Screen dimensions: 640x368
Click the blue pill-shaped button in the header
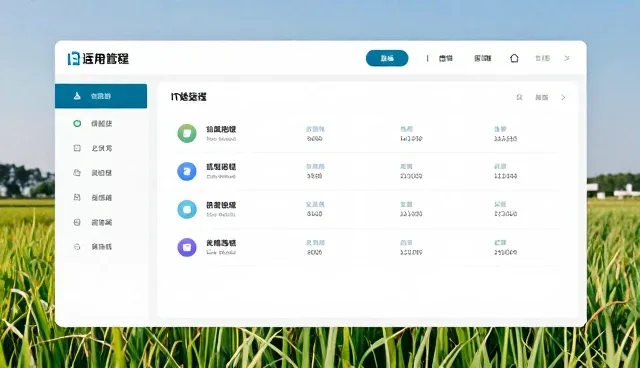tap(387, 58)
